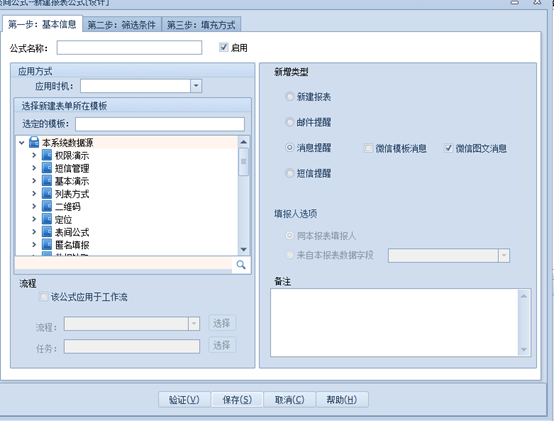The image size is (554, 421).
Task: Open the 应用时机 dropdown
Action: 196,86
